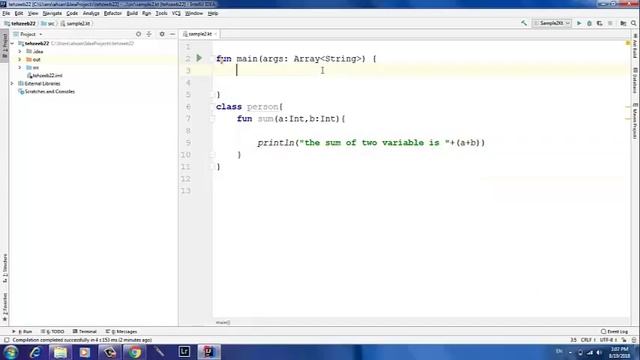Open the Run tool window button
This screenshot has height=360, width=640.
22,331
